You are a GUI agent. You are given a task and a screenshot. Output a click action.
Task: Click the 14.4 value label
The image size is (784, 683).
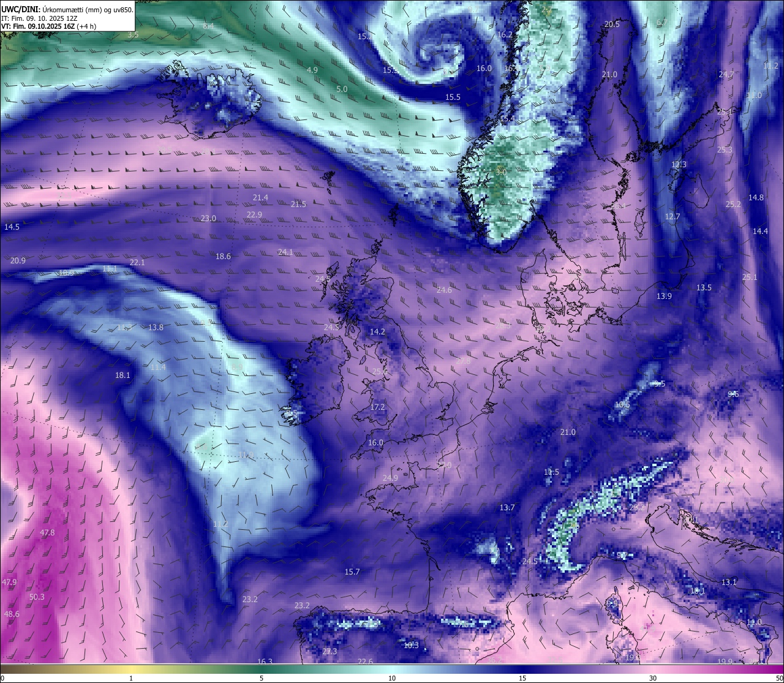(760, 231)
